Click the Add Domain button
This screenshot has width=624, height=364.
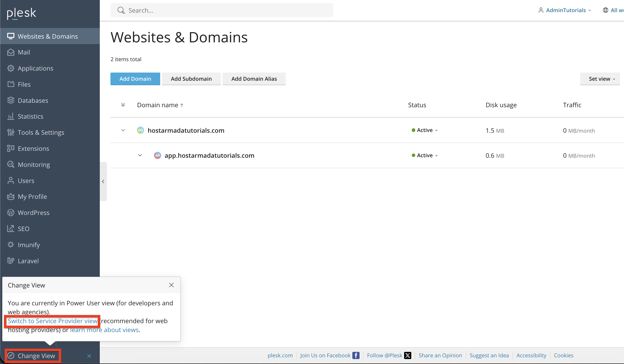point(135,79)
